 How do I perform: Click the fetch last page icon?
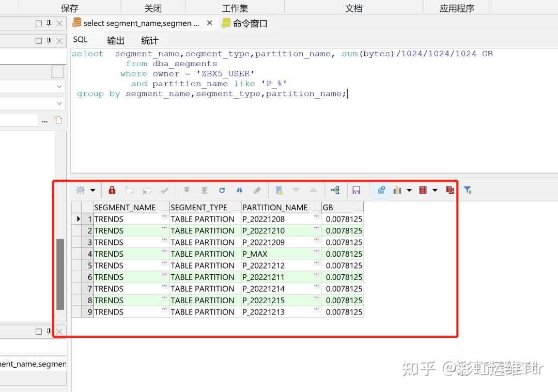(x=204, y=190)
